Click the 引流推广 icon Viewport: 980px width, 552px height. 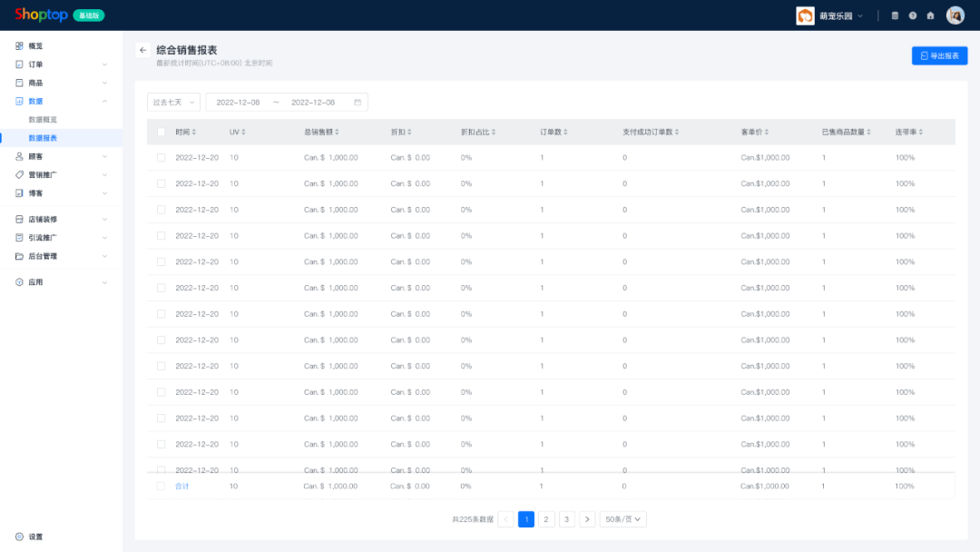[x=19, y=238]
